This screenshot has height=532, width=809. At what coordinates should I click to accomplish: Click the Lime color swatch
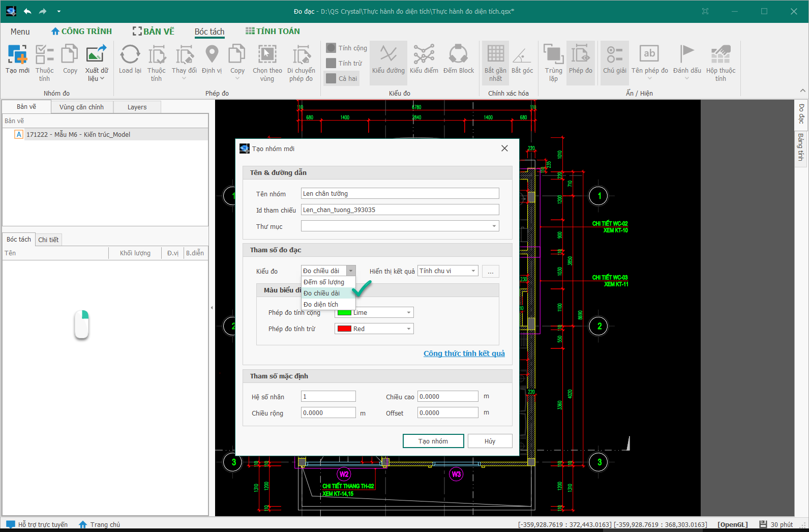344,312
